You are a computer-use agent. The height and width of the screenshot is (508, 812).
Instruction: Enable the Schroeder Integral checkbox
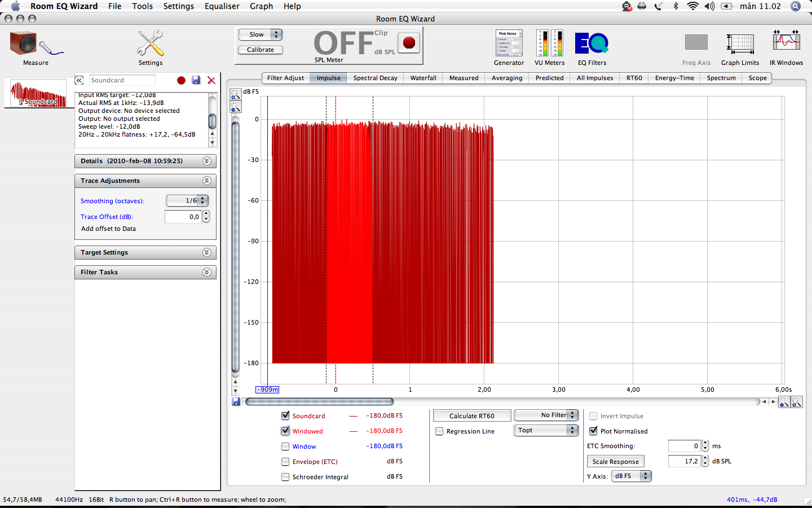pos(285,476)
